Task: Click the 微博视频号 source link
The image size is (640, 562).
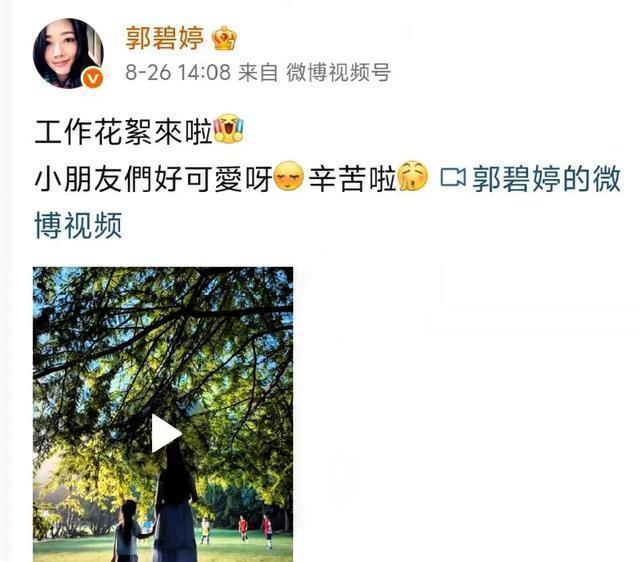Action: 338,72
